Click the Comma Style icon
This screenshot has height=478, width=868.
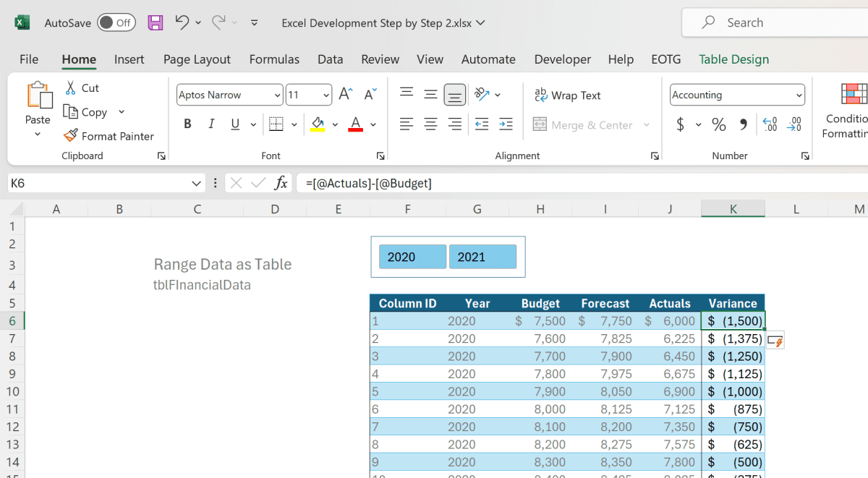[743, 124]
